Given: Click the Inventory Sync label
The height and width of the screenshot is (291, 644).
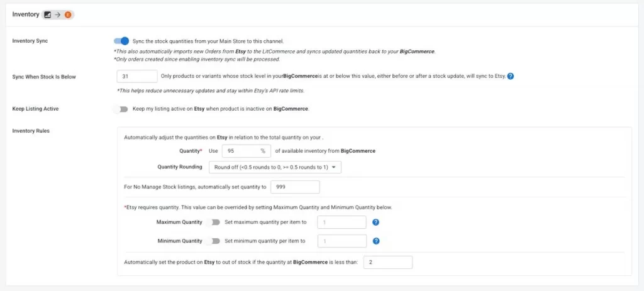Looking at the screenshot, I should pyautogui.click(x=30, y=41).
